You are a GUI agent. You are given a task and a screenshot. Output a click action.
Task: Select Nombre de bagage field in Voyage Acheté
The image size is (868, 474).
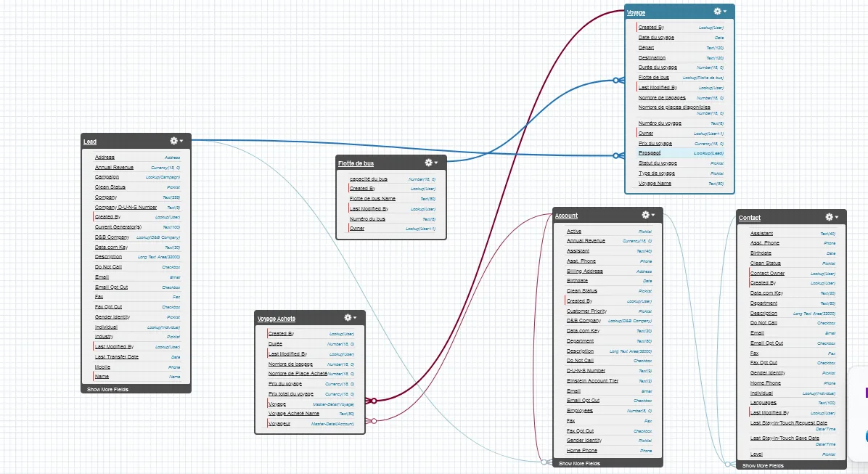[311, 364]
